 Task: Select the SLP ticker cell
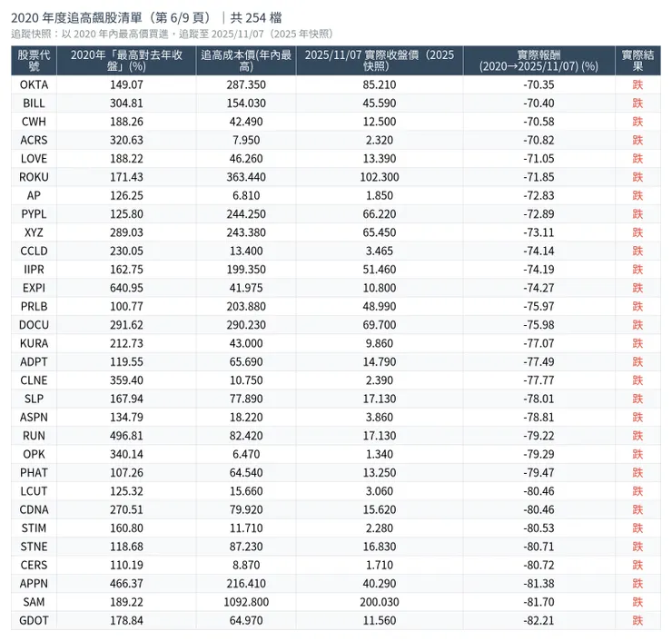pyautogui.click(x=34, y=399)
